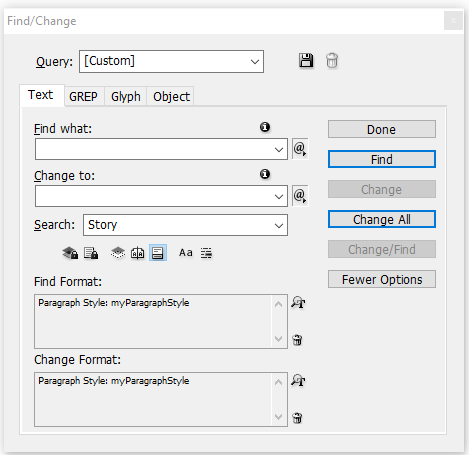Screen dimensions: 469x455
Task: Open the Query dropdown showing [Custom]
Action: coord(171,61)
